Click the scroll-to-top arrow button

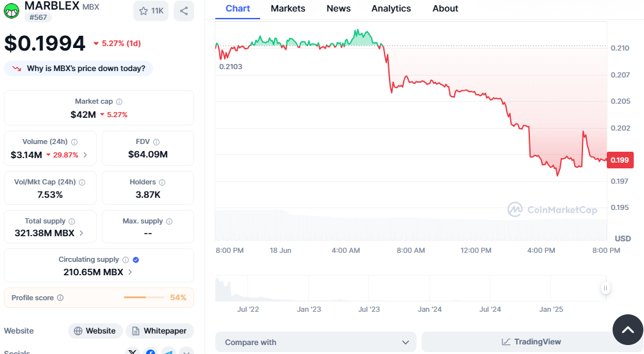point(627,330)
